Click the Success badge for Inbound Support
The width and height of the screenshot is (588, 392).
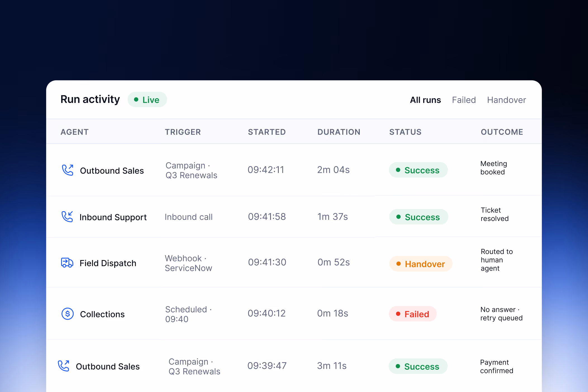pos(419,217)
